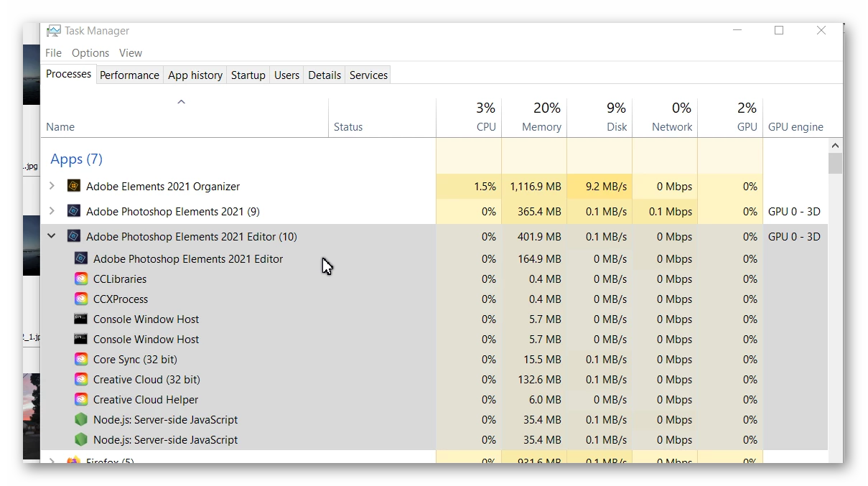Click the Firefox process icon
The image size is (868, 486).
pos(73,459)
